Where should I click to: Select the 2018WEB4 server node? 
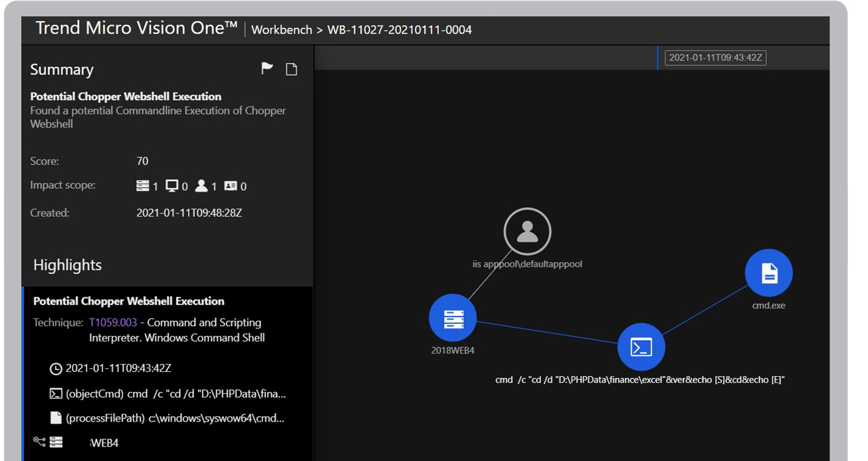452,317
